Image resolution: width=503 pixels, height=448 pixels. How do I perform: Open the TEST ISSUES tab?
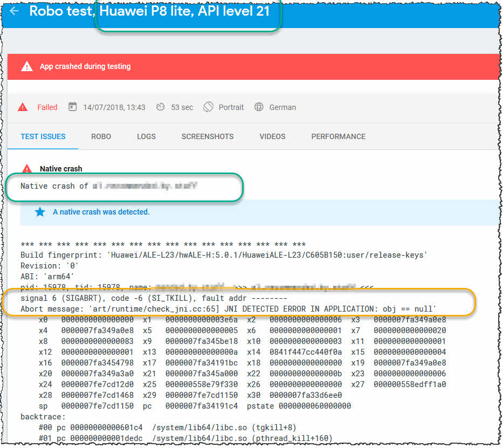point(43,136)
